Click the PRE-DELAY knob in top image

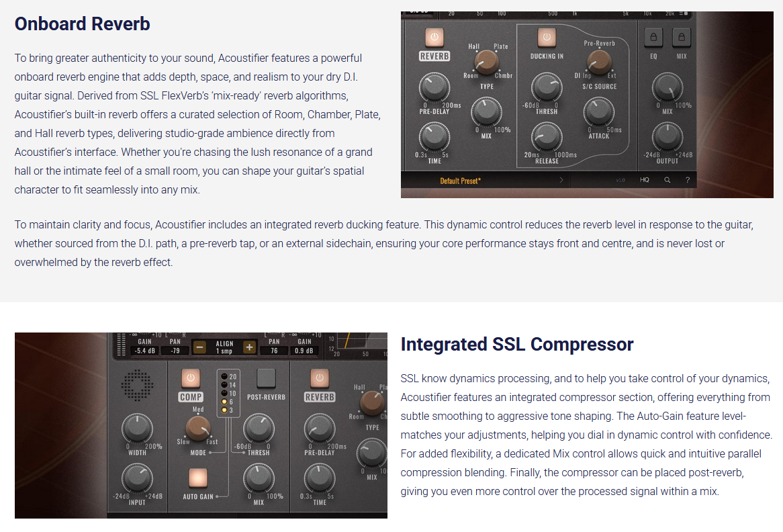click(434, 87)
